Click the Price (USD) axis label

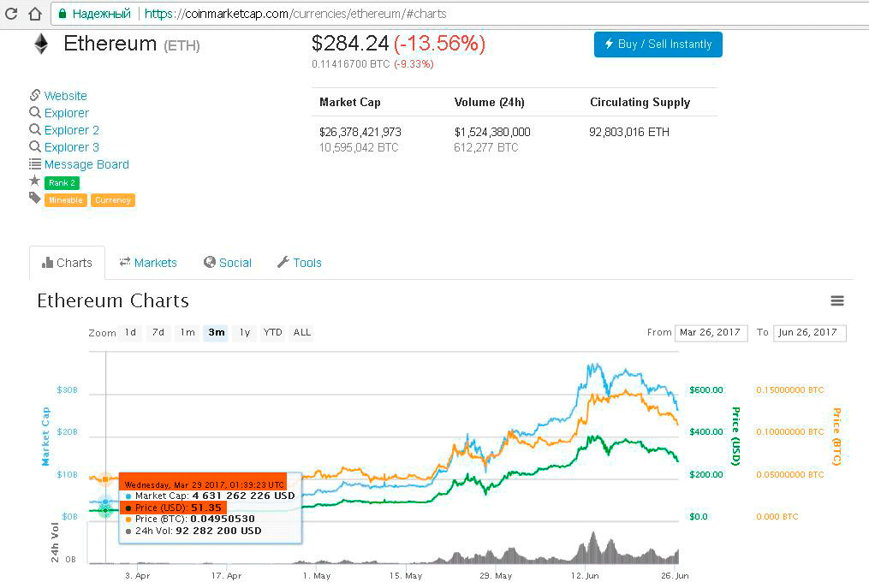click(x=736, y=436)
